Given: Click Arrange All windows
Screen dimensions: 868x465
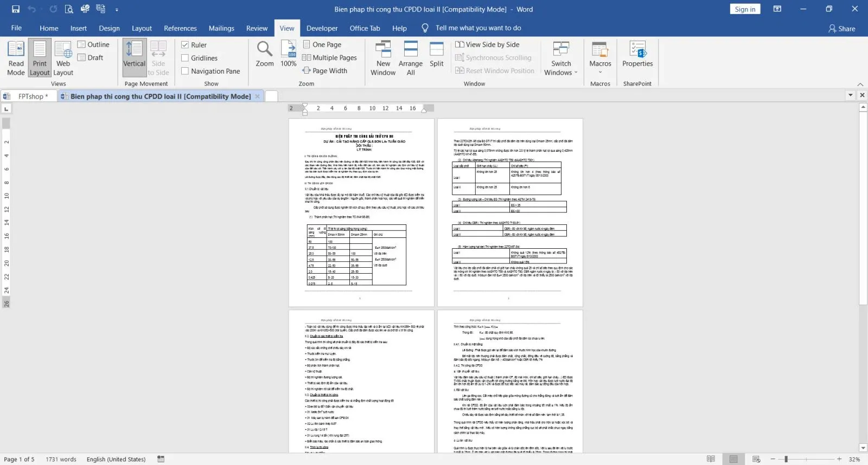Looking at the screenshot, I should 411,58.
